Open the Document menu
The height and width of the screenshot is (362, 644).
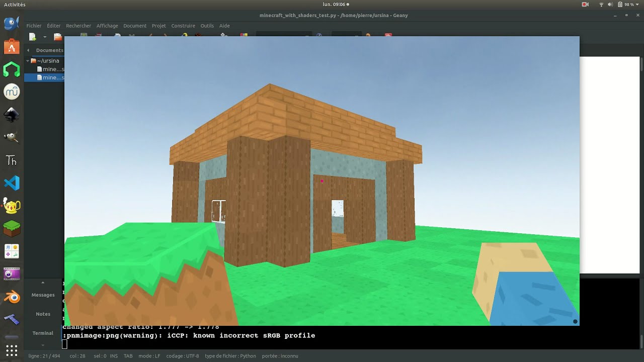click(135, 26)
